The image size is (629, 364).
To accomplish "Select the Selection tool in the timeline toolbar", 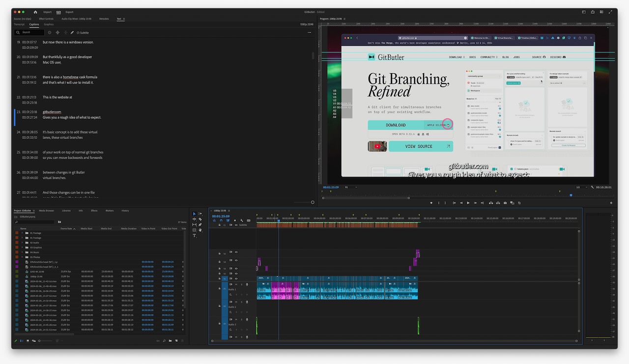I will tap(195, 214).
